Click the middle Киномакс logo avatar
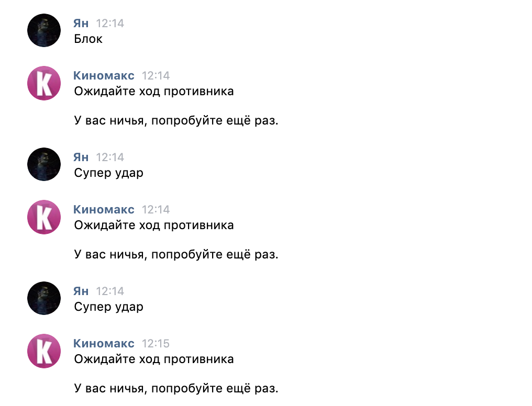 tap(44, 217)
